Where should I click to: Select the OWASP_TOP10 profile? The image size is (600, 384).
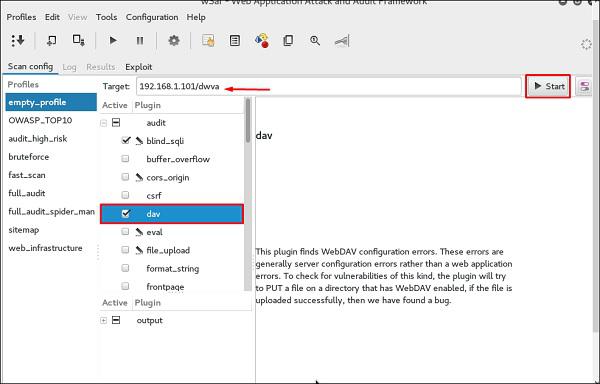tap(40, 120)
